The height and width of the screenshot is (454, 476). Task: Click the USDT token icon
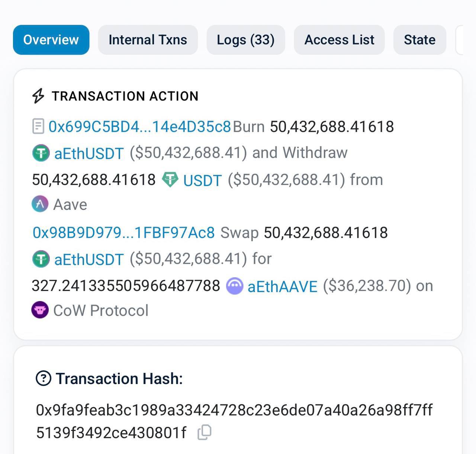(x=170, y=180)
